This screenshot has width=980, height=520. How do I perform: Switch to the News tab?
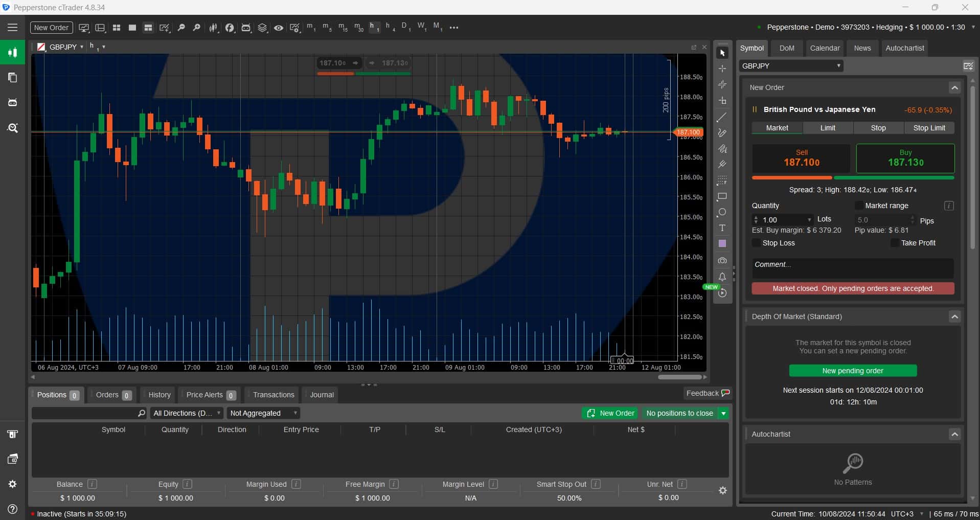pos(862,48)
